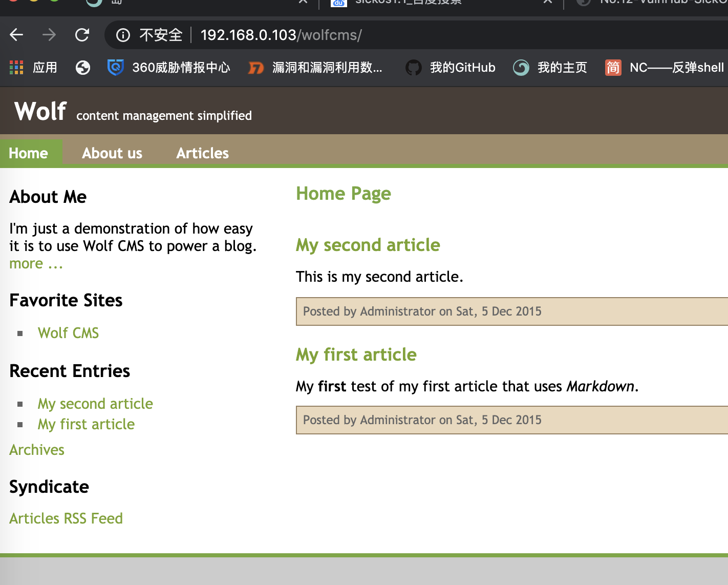Open the 我的GitHub bookmark

coord(451,67)
